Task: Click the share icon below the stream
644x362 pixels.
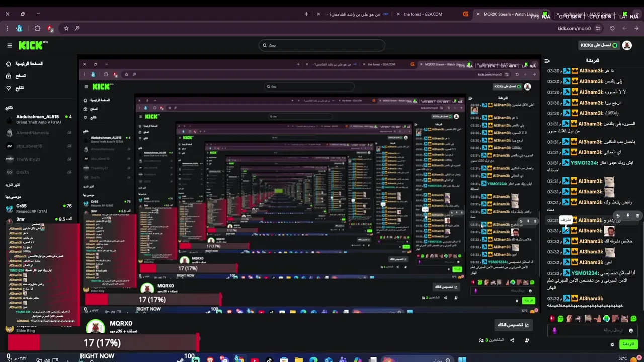Action: [512, 340]
